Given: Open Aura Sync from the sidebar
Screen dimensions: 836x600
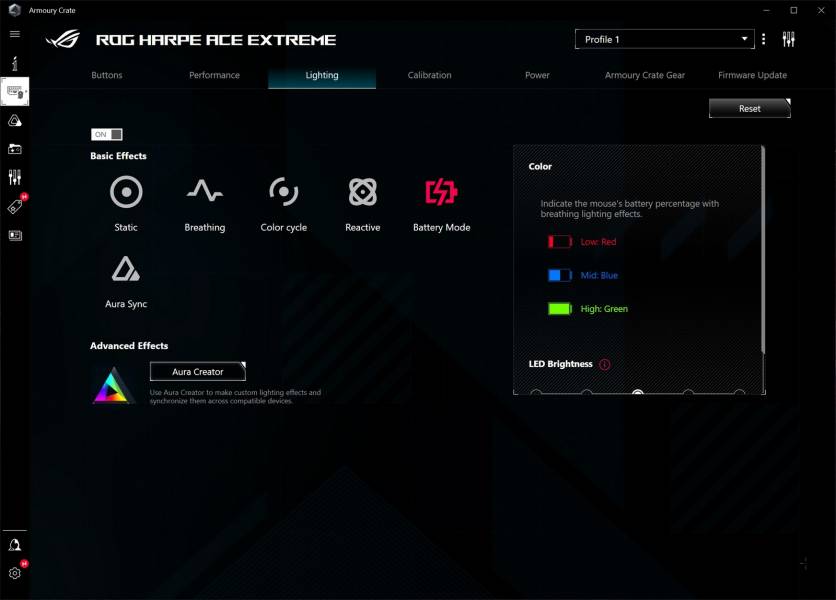Looking at the screenshot, I should click(15, 121).
